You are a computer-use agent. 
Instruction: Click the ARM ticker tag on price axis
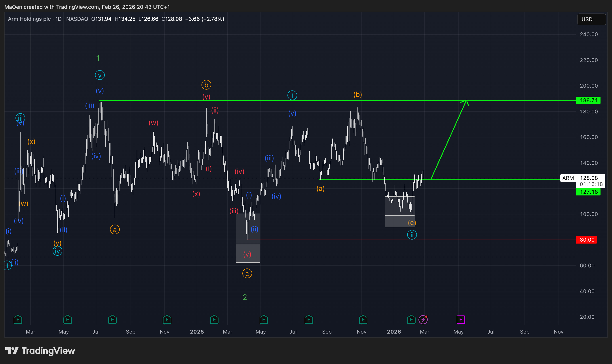pos(568,178)
